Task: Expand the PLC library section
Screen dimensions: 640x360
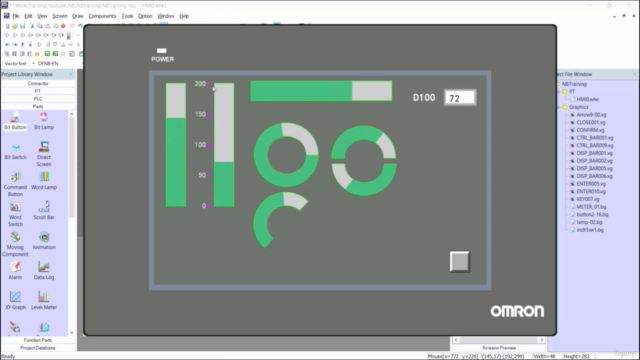Action: pyautogui.click(x=38, y=99)
